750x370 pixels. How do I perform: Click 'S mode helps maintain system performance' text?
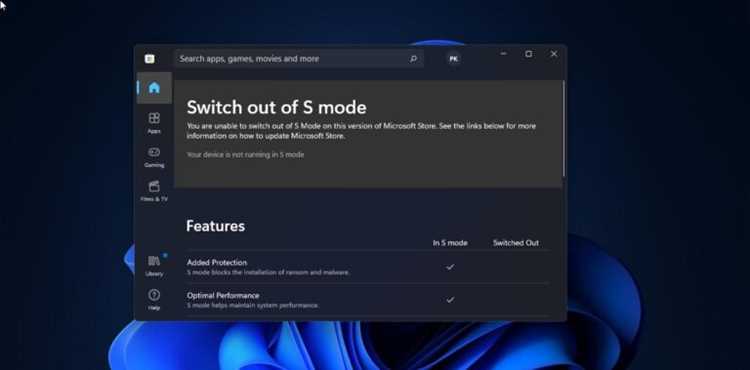pyautogui.click(x=253, y=305)
